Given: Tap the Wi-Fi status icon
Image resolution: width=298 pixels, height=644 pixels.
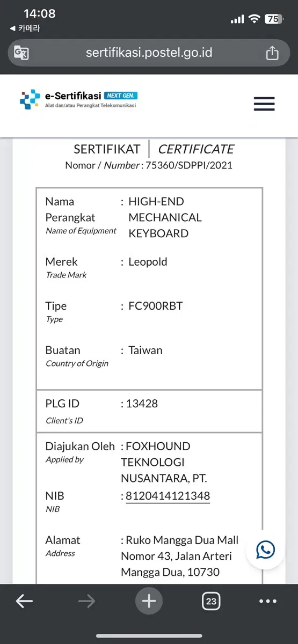Looking at the screenshot, I should tap(254, 19).
